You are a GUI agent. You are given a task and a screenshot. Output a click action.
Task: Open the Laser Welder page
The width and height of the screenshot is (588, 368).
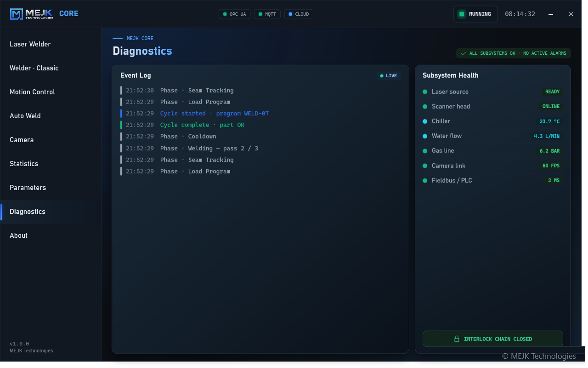[x=51, y=44]
